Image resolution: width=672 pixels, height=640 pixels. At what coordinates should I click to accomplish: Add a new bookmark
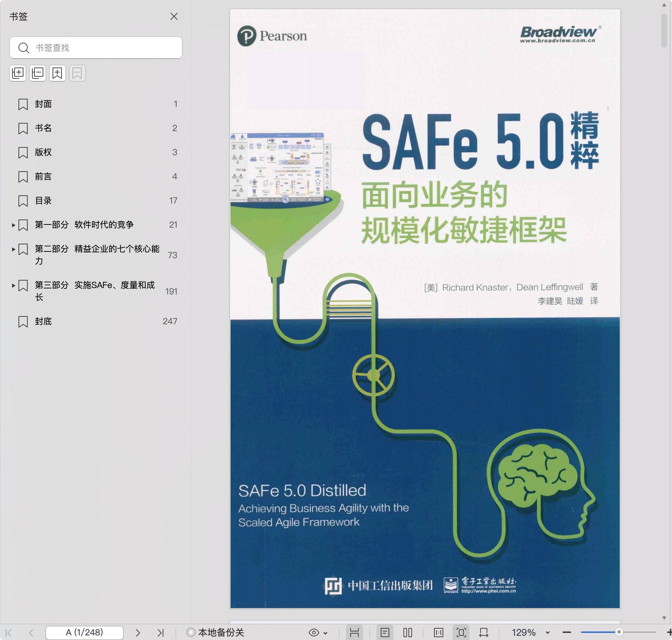(x=58, y=73)
